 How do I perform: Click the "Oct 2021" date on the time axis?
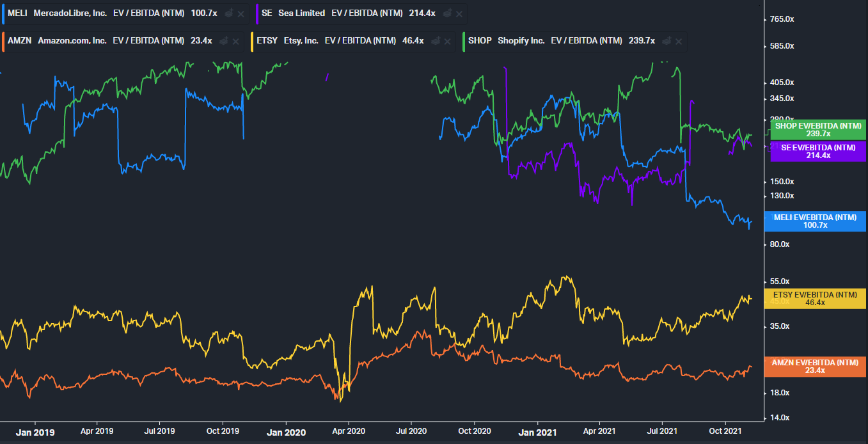coord(726,431)
